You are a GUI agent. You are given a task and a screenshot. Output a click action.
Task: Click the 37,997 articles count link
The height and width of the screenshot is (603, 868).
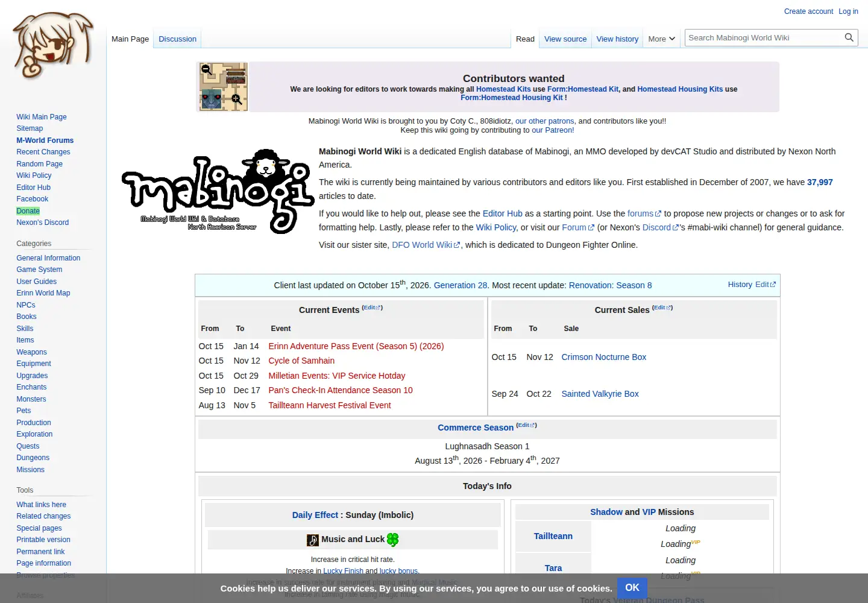pyautogui.click(x=820, y=182)
